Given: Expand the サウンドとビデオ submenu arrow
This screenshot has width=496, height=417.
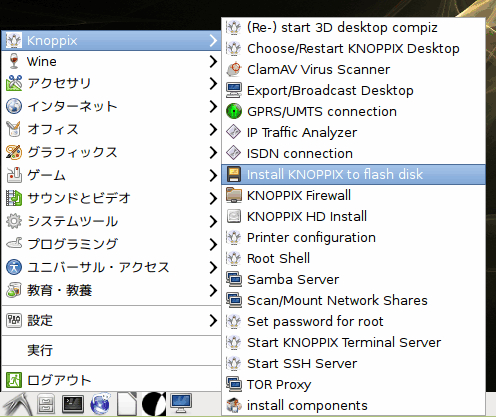Looking at the screenshot, I should click(x=213, y=198).
